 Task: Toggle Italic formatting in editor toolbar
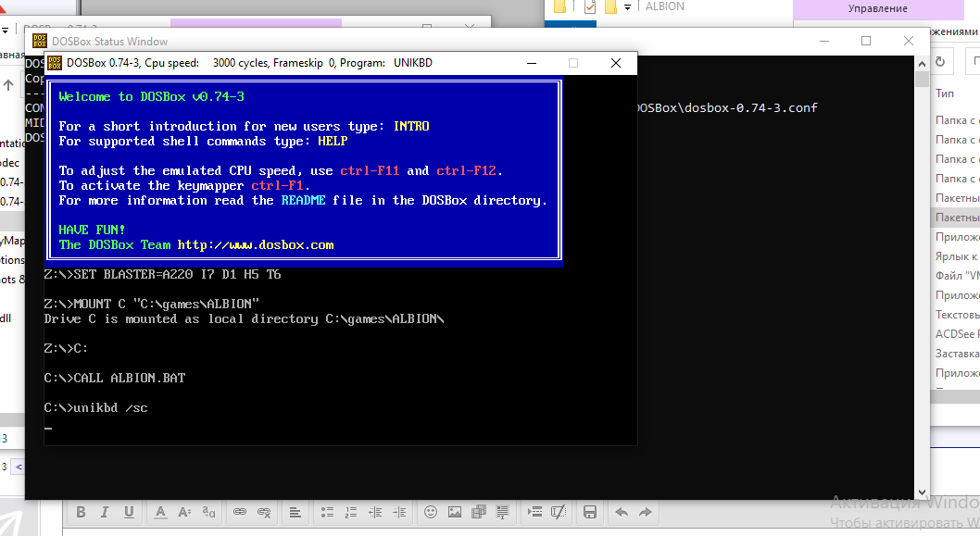[x=105, y=512]
